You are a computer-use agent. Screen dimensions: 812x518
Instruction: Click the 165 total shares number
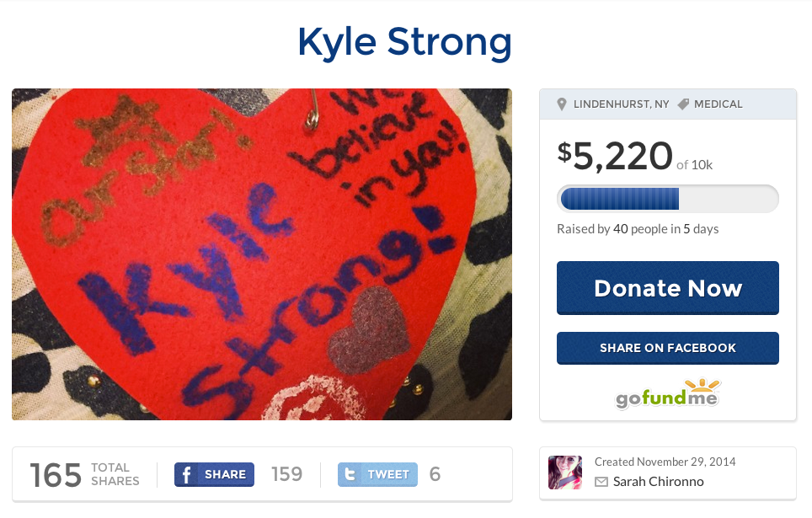coord(56,475)
